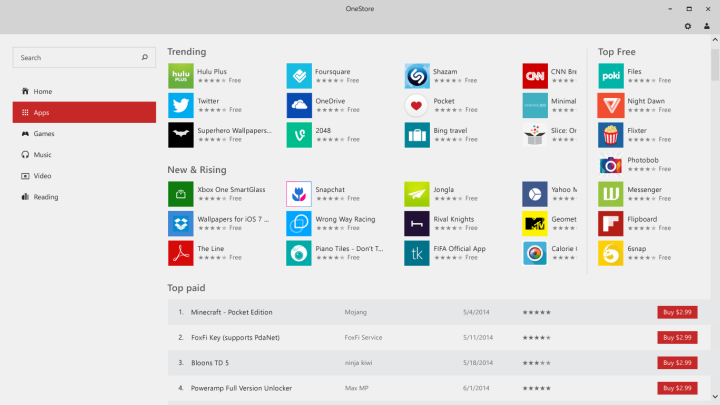This screenshot has height=405, width=720.
Task: Buy Bloons TD 5 for $2.99
Action: (677, 363)
